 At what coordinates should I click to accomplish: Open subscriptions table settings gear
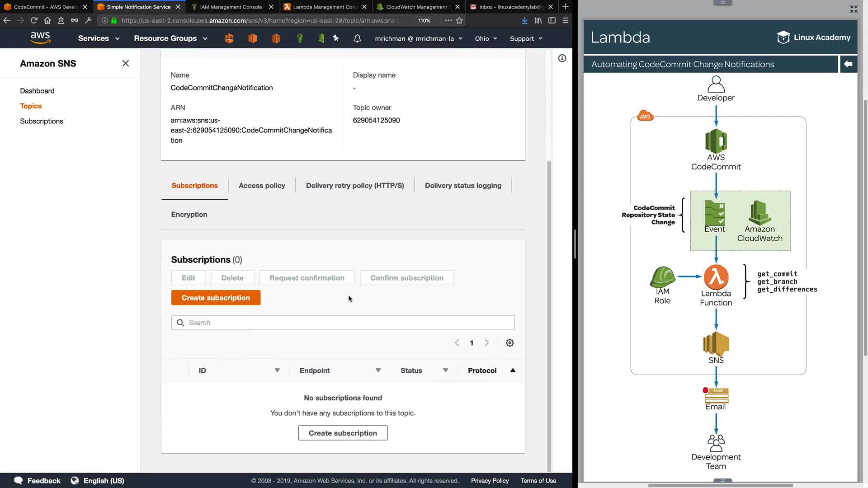click(509, 343)
